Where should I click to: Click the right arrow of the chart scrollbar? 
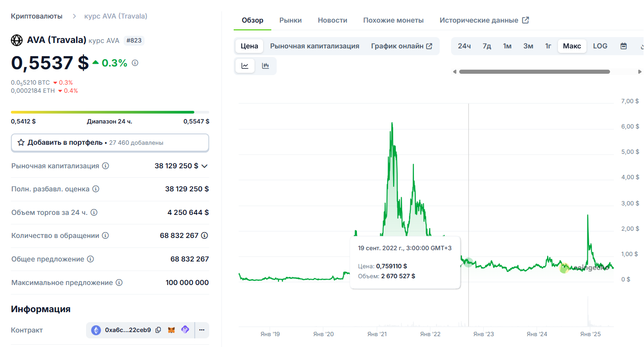[x=639, y=71]
